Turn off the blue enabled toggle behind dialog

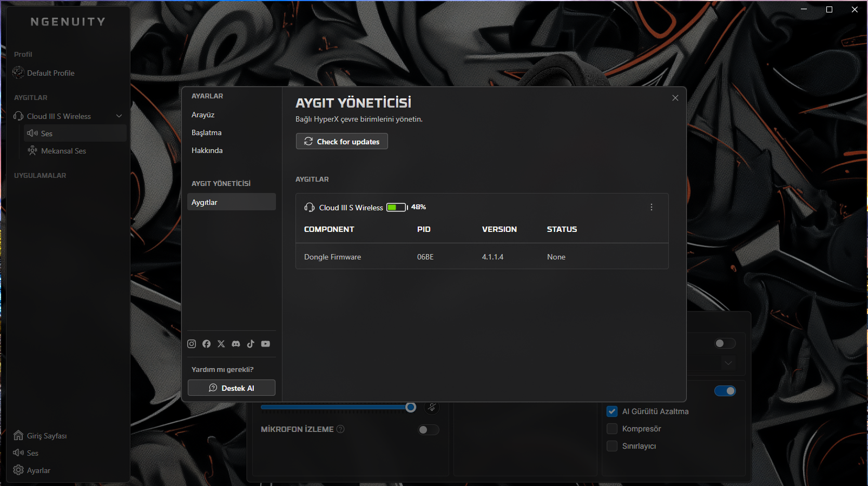[725, 391]
